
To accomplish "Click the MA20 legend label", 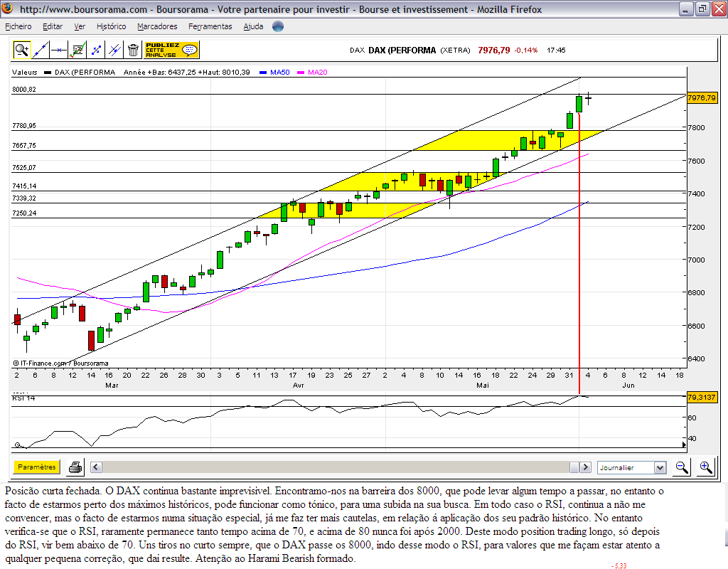I will click(318, 72).
